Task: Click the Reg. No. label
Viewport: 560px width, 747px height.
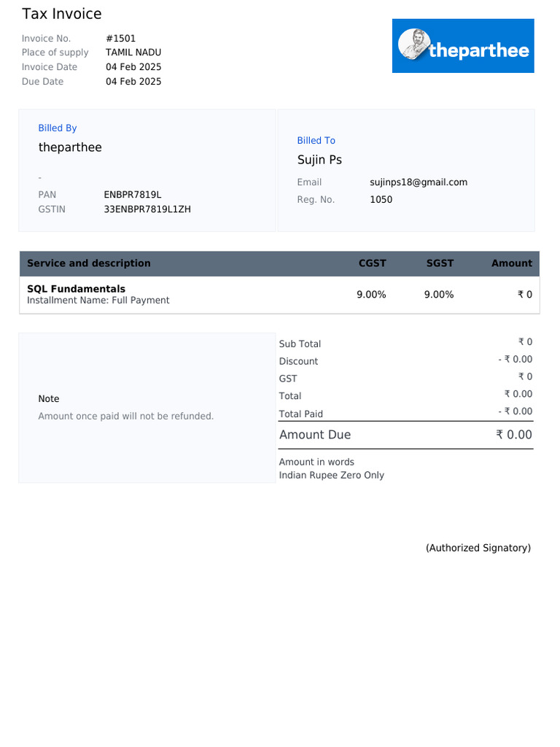Action: (x=316, y=200)
